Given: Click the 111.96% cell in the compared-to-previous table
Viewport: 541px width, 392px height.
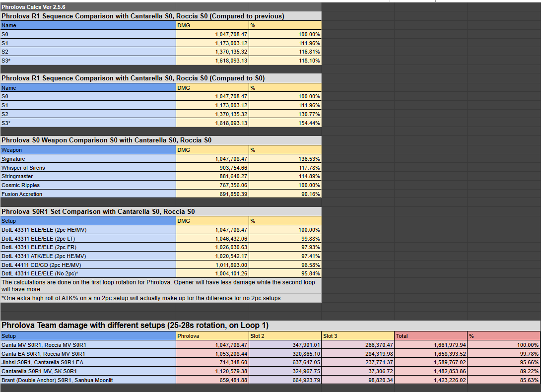Looking at the screenshot, I should point(285,43).
